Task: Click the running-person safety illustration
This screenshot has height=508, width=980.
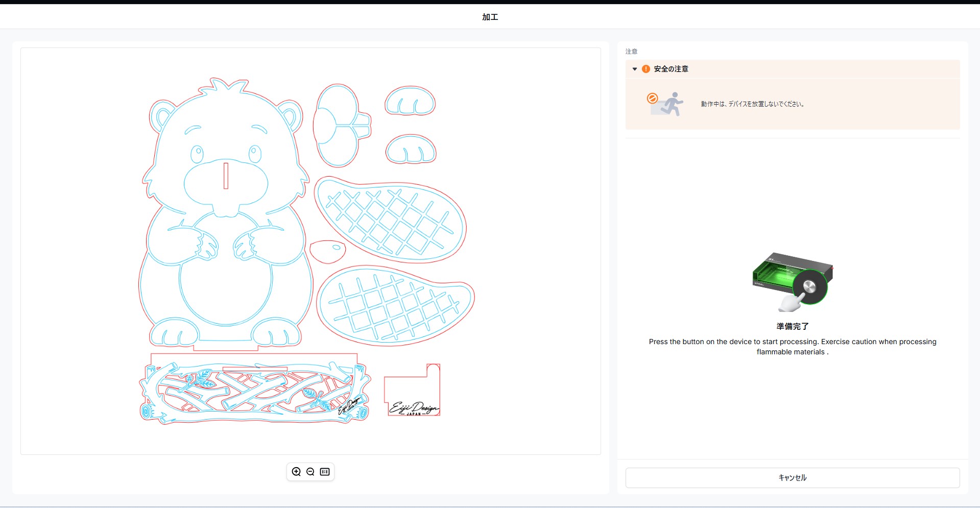Action: click(x=665, y=104)
